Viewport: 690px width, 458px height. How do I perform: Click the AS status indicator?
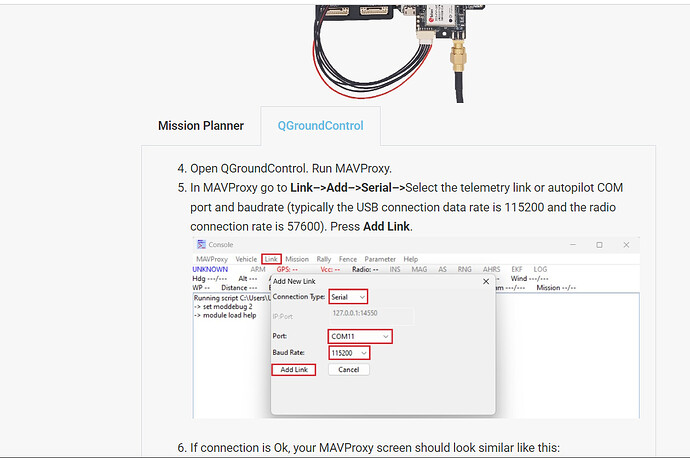click(442, 269)
